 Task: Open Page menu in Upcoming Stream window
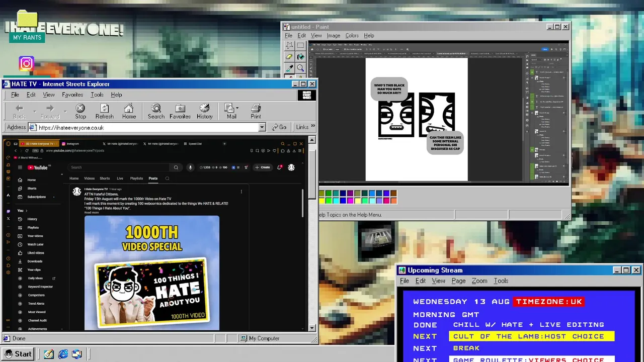[458, 281]
